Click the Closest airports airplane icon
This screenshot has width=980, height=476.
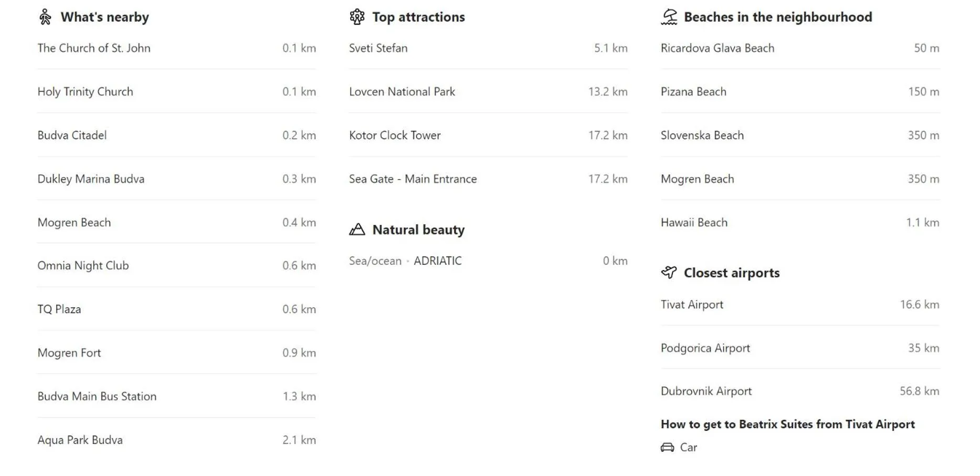(669, 273)
